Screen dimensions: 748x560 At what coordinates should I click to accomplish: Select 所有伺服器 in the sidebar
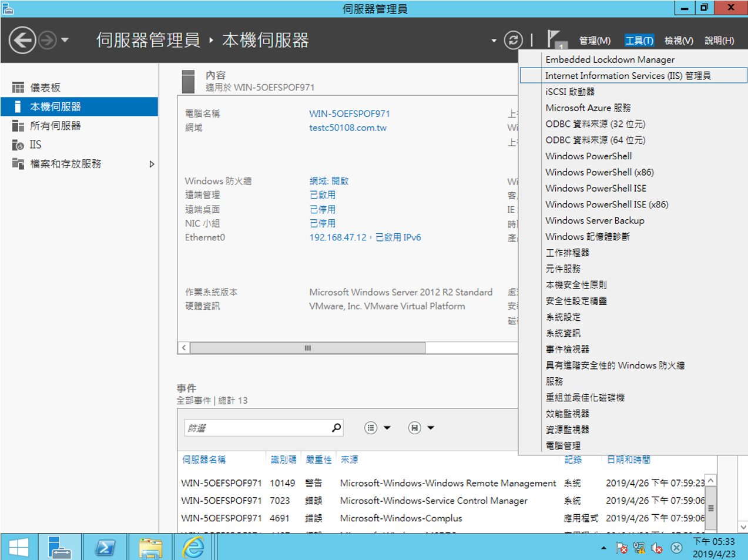coord(79,125)
